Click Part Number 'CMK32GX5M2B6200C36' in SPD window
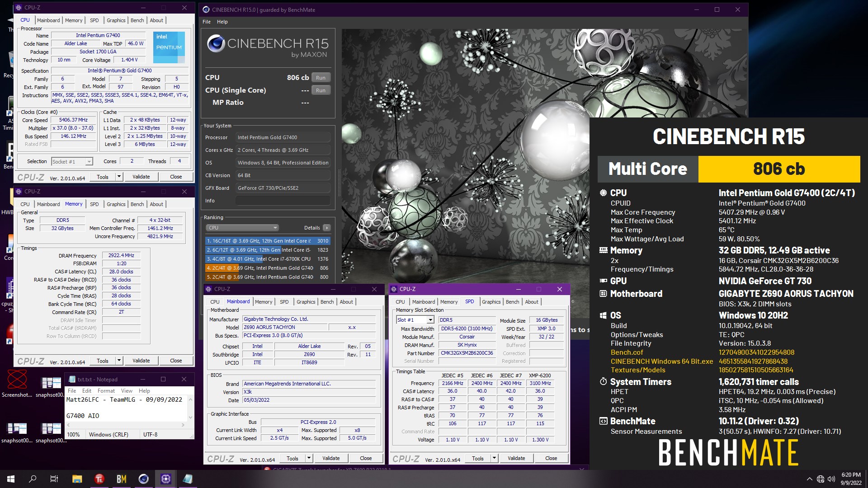This screenshot has width=868, height=488. coord(467,353)
